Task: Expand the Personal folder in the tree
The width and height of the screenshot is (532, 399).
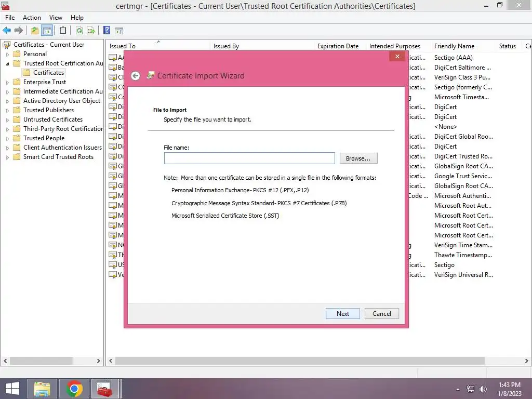Action: (7, 54)
